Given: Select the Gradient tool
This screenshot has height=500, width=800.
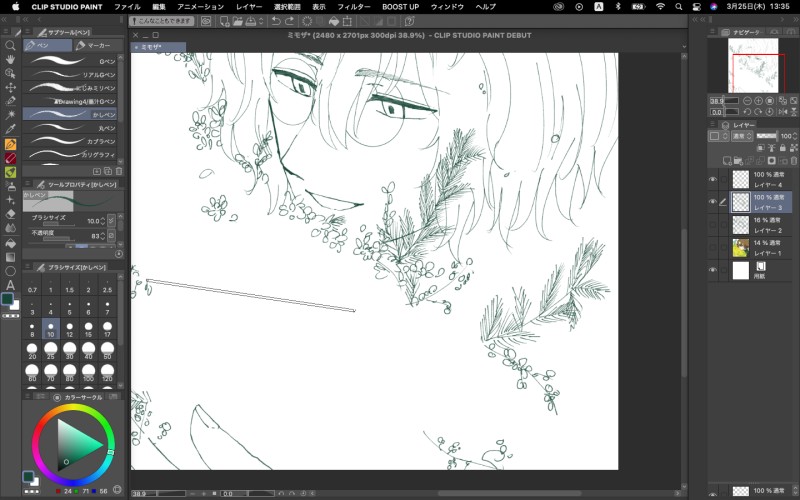Looking at the screenshot, I should [x=10, y=257].
